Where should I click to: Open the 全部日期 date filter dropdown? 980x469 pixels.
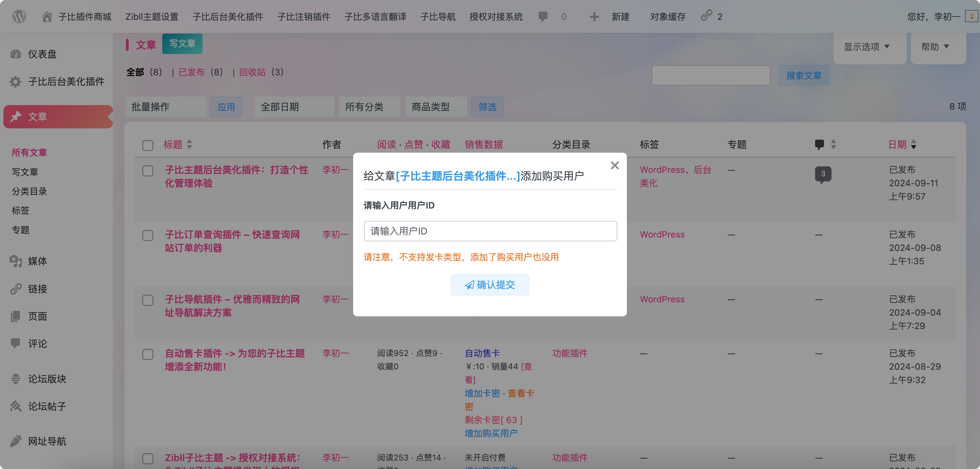click(x=294, y=107)
